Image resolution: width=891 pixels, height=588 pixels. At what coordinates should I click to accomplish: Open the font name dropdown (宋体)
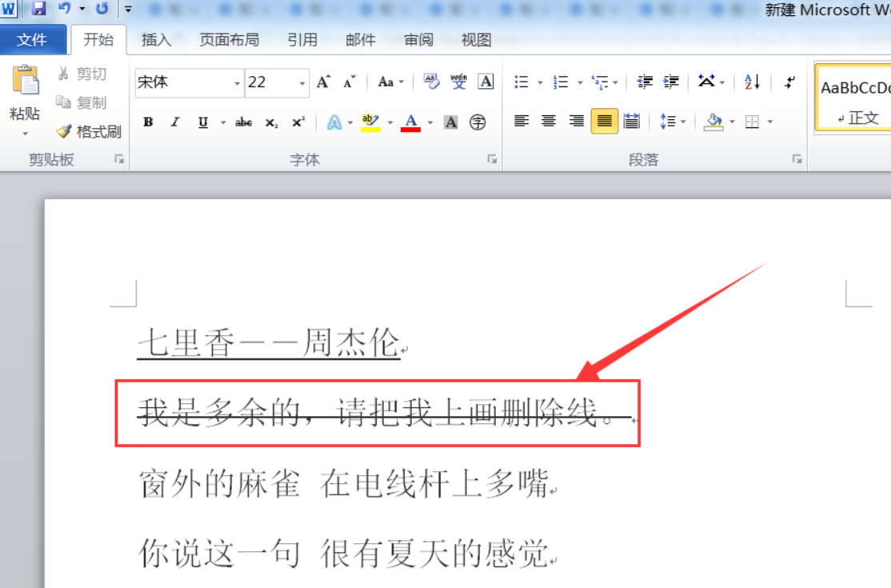click(238, 82)
